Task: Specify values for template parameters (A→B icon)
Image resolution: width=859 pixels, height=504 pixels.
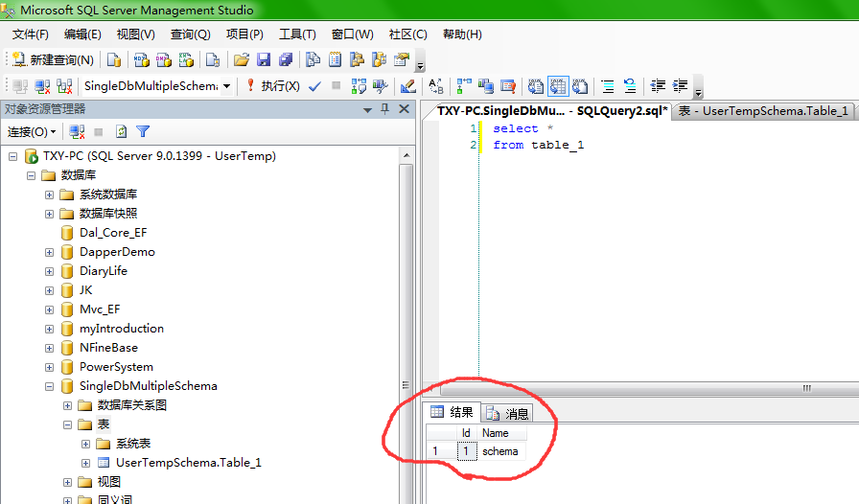Action: 436,86
